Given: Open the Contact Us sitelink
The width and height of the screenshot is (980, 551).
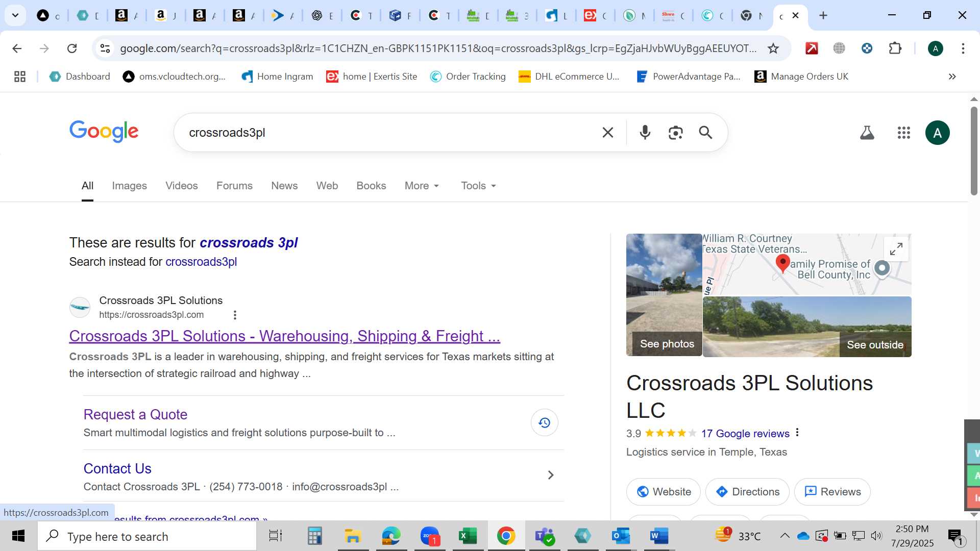Looking at the screenshot, I should (117, 468).
